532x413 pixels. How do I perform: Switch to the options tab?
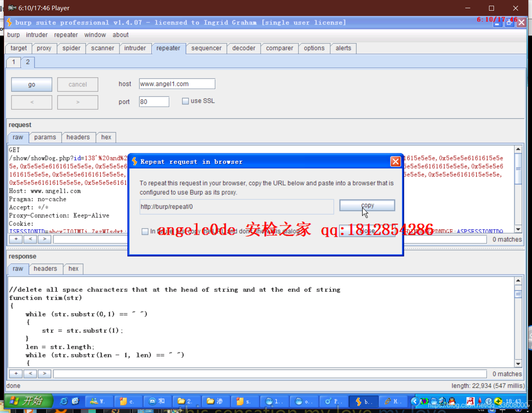[x=314, y=48]
